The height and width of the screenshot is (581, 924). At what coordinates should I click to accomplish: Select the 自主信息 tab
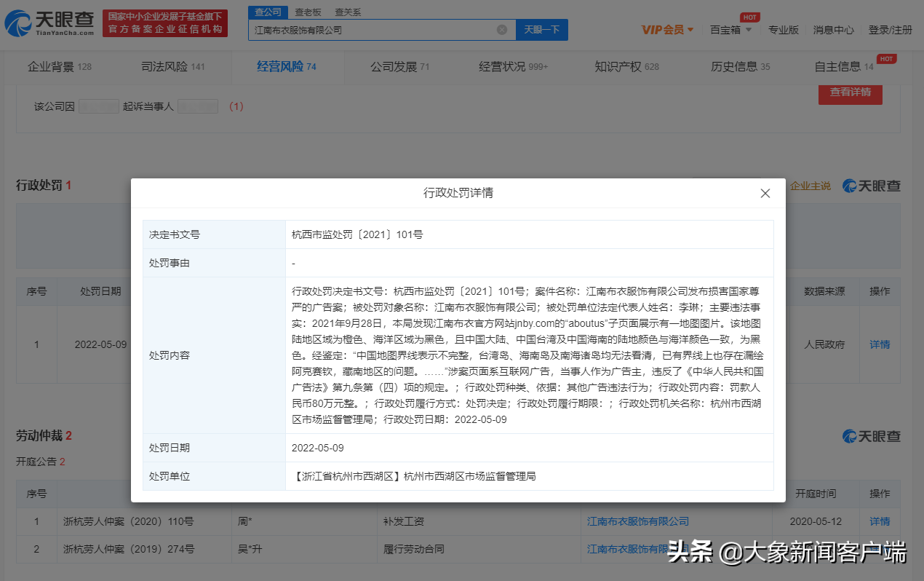(844, 67)
